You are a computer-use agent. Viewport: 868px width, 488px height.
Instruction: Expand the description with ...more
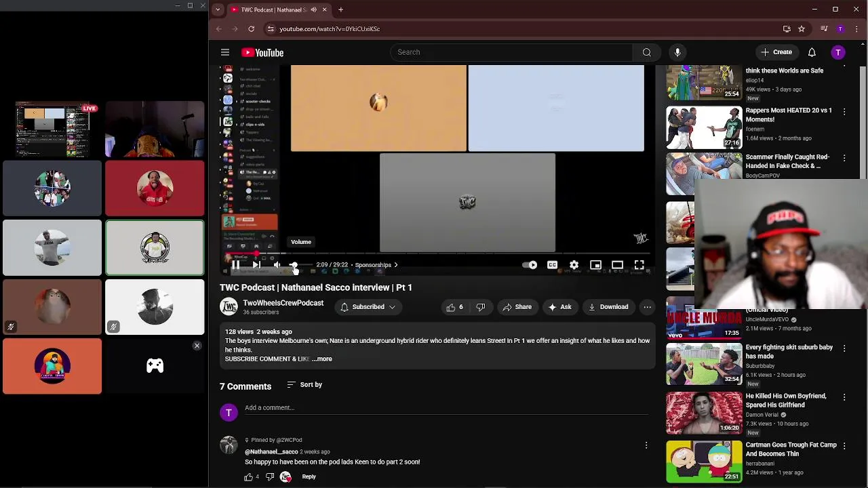322,359
